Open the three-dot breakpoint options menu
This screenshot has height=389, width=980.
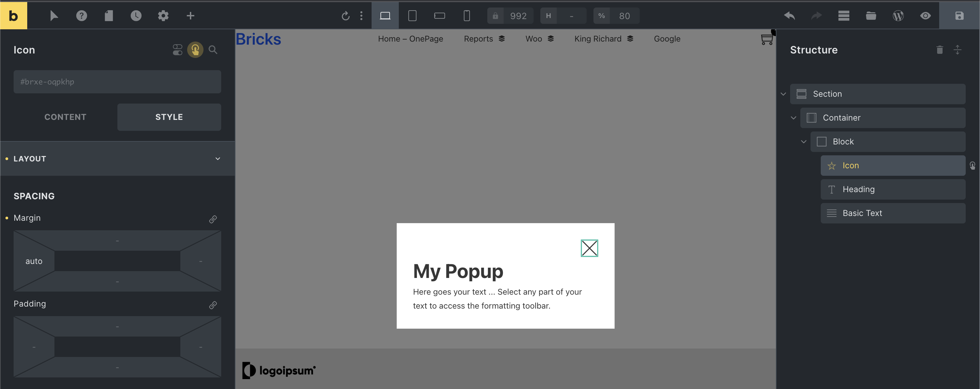[361, 16]
